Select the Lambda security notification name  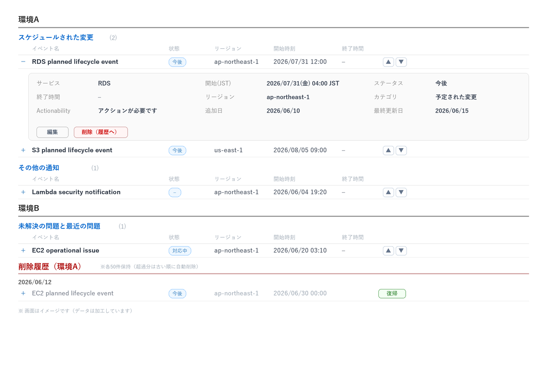coord(76,192)
